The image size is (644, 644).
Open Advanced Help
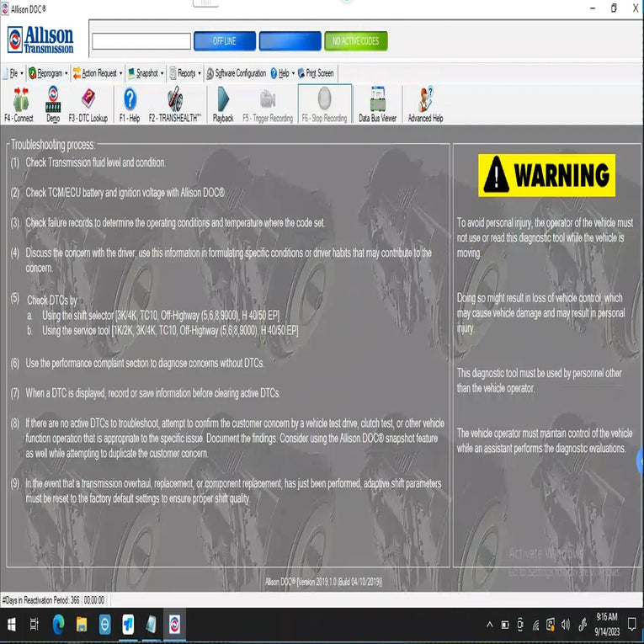425,104
